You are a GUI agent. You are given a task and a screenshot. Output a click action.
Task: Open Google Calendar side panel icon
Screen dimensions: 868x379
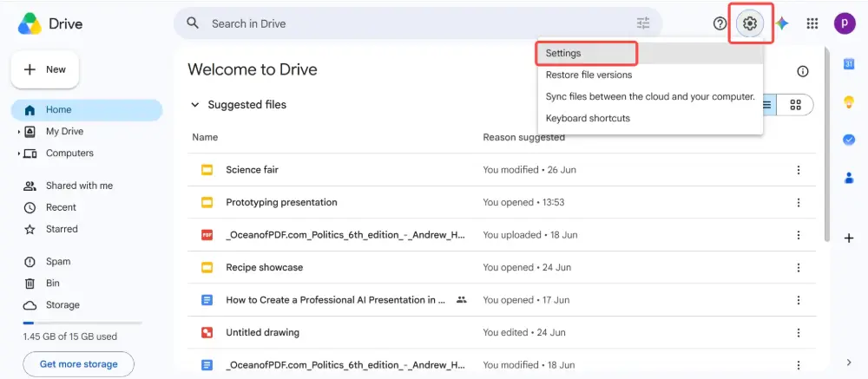[x=849, y=64]
